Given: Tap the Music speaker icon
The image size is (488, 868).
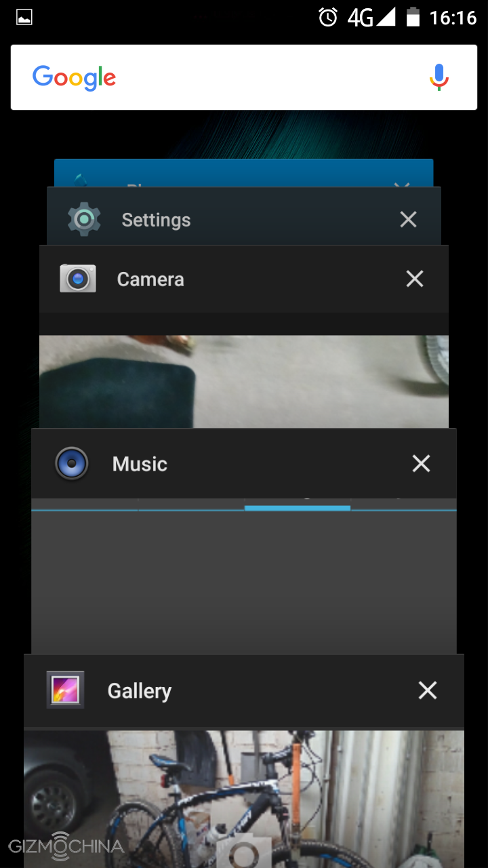Looking at the screenshot, I should pos(72,464).
